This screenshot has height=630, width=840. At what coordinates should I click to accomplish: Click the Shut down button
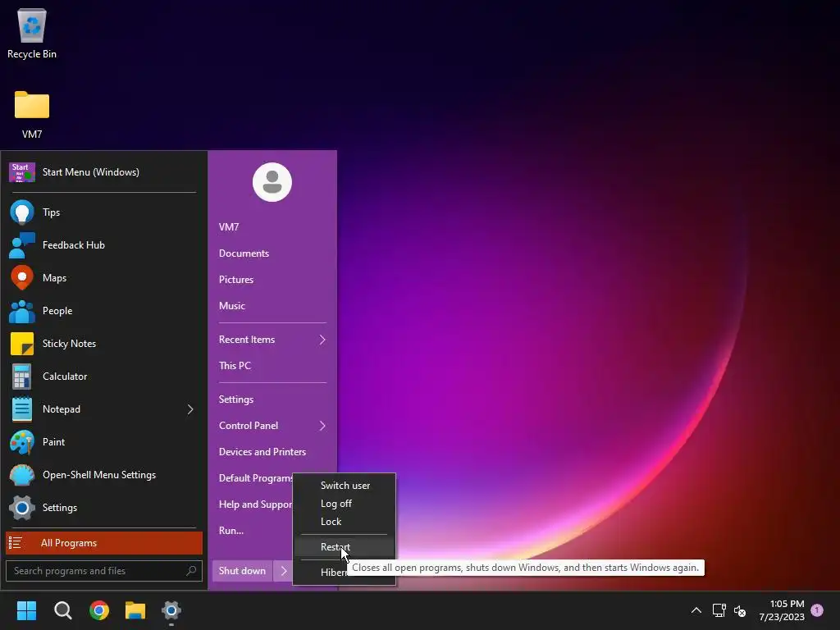tap(242, 571)
